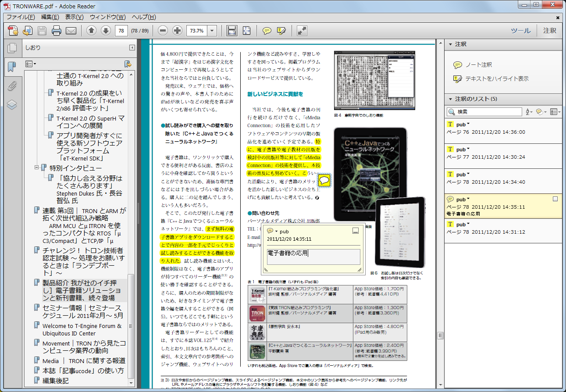Select the ノート注釈 tool
The width and height of the screenshot is (566, 392).
click(x=473, y=65)
